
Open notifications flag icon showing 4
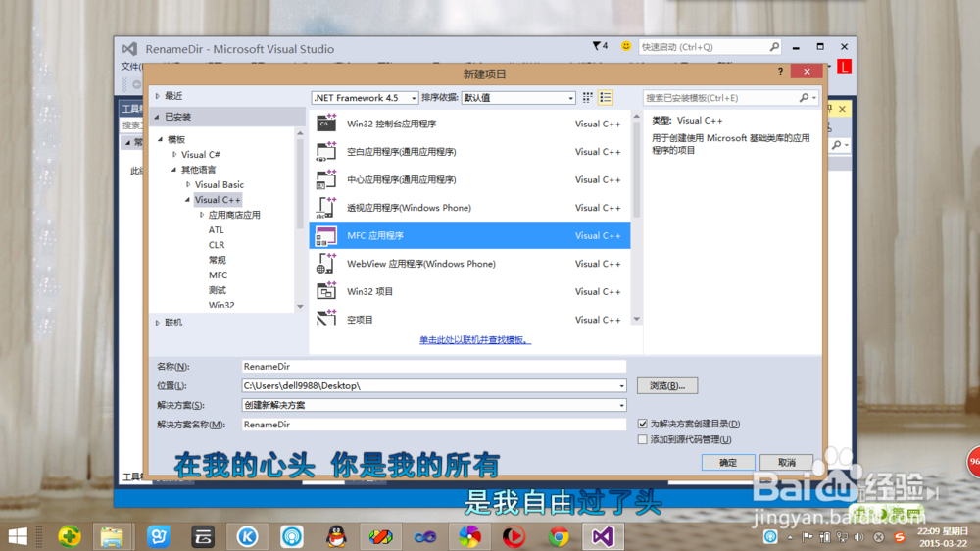tap(600, 46)
